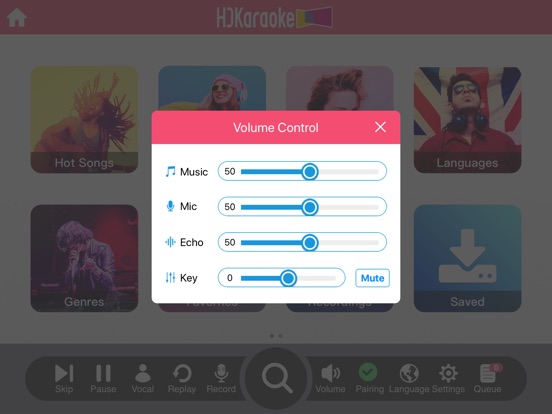Viewport: 552px width, 414px height.
Task: Open the Hot Songs tile
Action: click(84, 119)
